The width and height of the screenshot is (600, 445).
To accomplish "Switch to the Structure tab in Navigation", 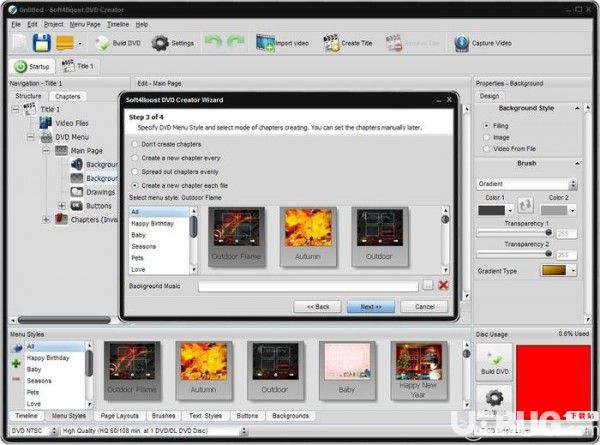I will click(x=28, y=96).
